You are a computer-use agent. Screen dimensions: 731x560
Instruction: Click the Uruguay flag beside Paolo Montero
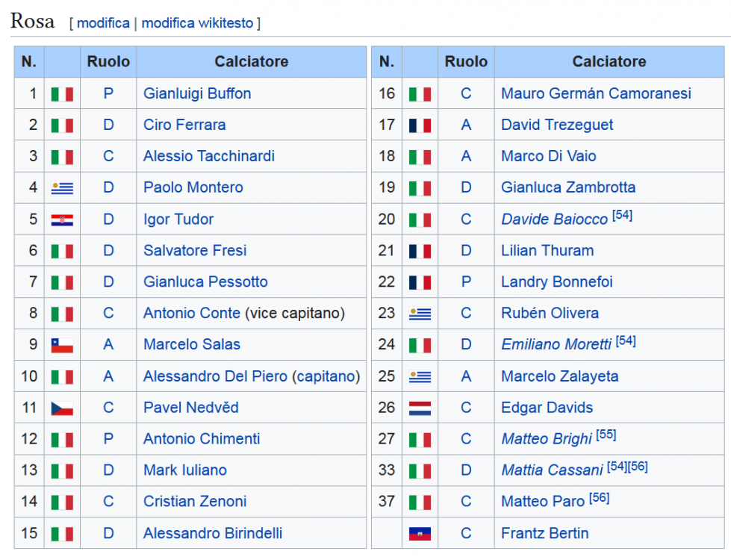point(62,188)
